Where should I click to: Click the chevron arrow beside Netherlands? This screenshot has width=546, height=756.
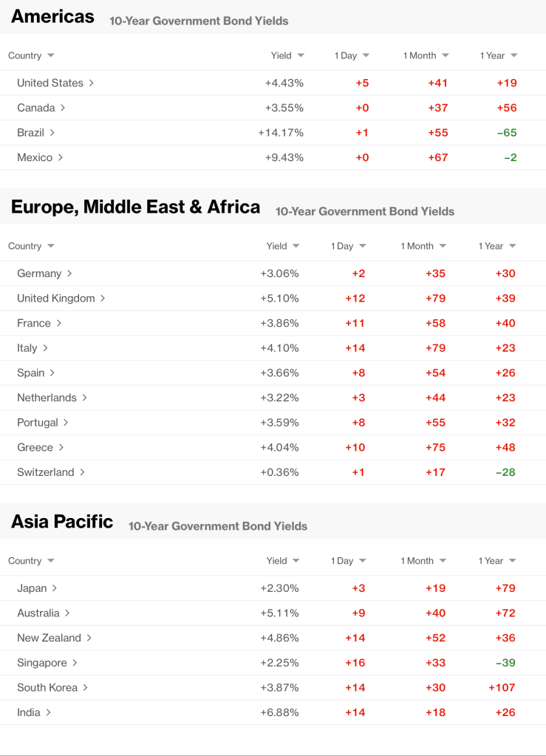84,398
